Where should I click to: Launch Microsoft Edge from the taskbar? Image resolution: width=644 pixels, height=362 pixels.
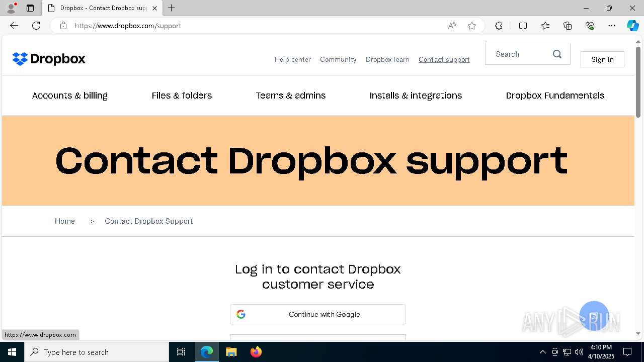point(207,352)
